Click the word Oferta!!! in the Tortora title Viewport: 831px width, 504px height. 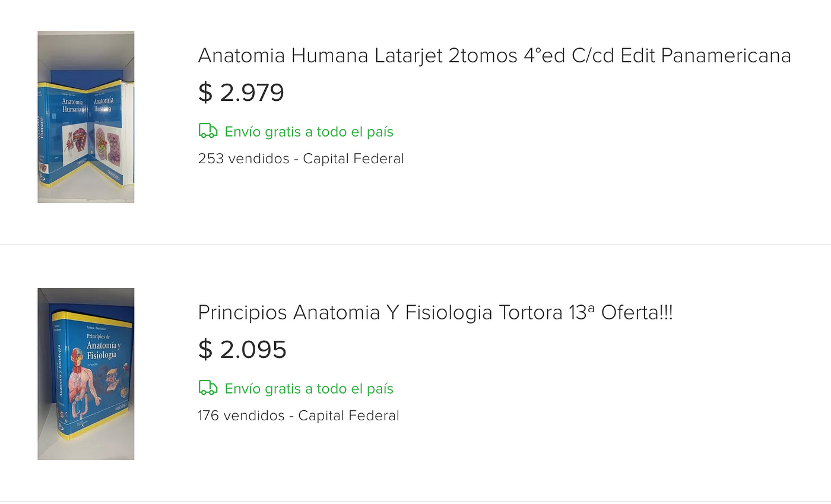(x=637, y=313)
